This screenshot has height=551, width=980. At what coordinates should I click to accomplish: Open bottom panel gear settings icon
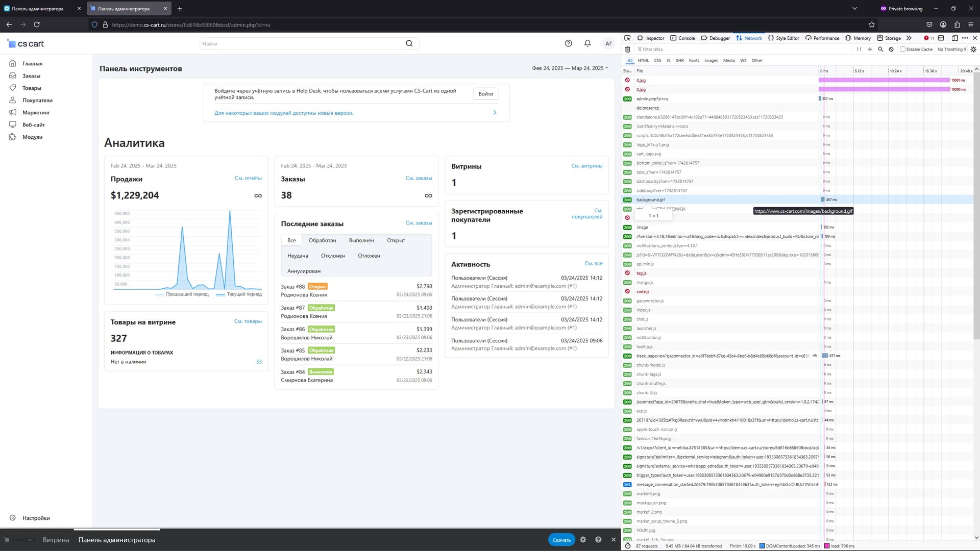pyautogui.click(x=583, y=540)
